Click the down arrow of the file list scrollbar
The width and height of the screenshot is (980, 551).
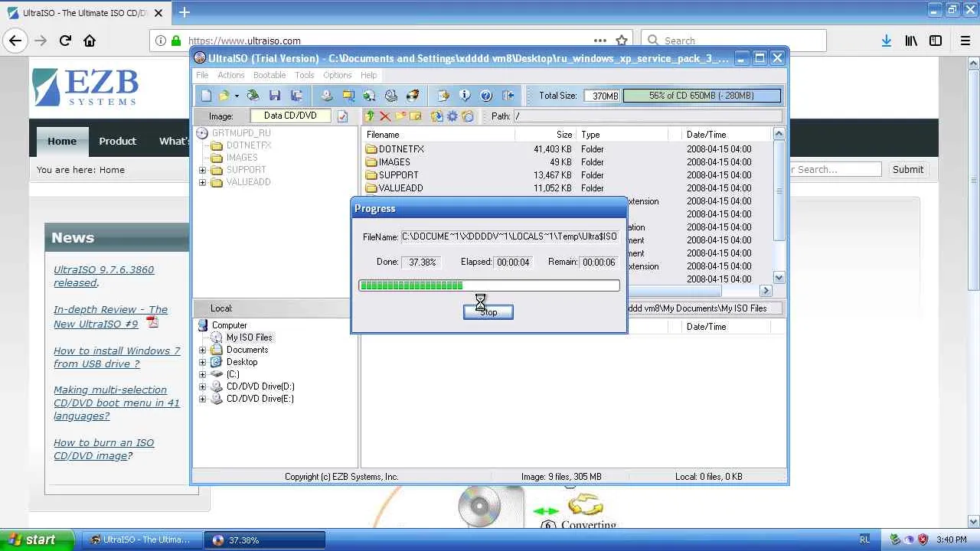[779, 279]
